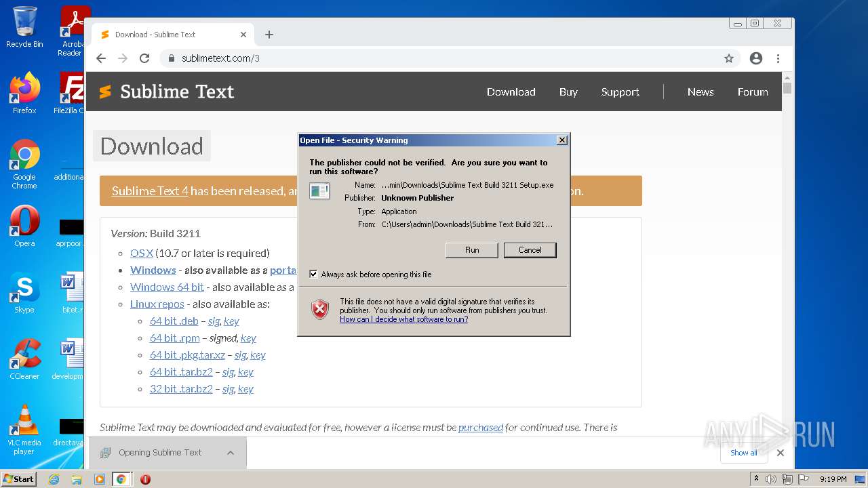
Task: Open Chrome three-dot menu
Action: (x=778, y=58)
